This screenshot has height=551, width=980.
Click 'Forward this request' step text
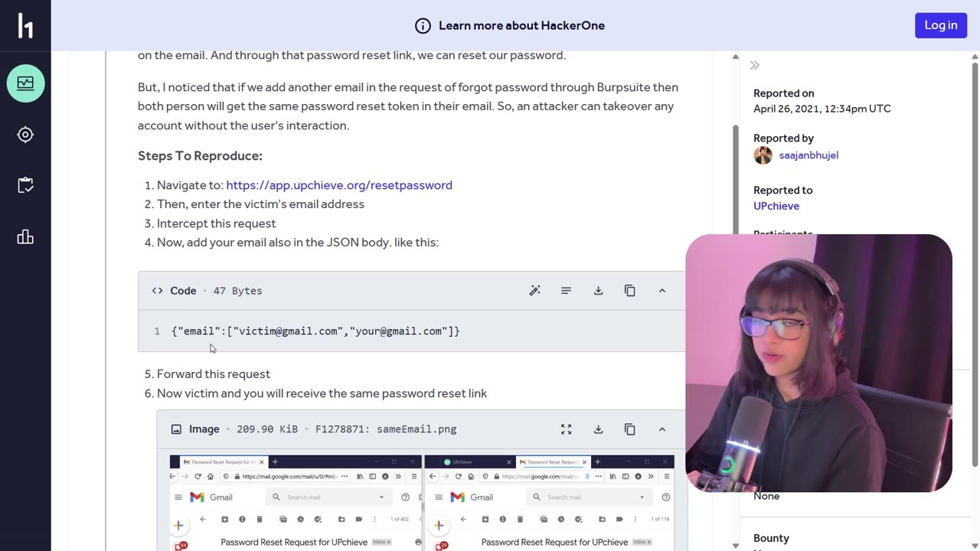tap(214, 374)
